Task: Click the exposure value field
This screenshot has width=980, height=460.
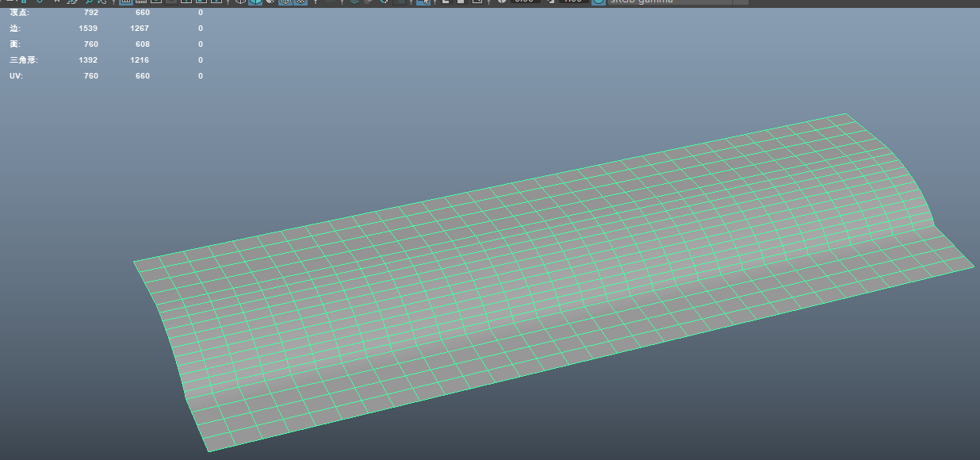Action: 525,2
